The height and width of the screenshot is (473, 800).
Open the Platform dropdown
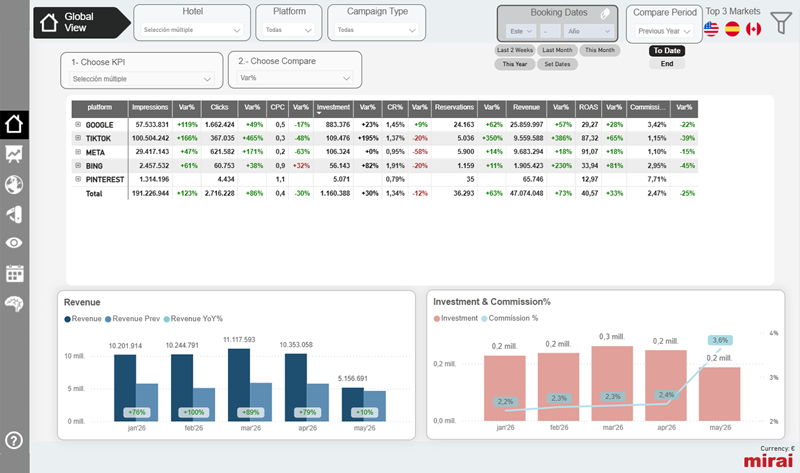(289, 30)
